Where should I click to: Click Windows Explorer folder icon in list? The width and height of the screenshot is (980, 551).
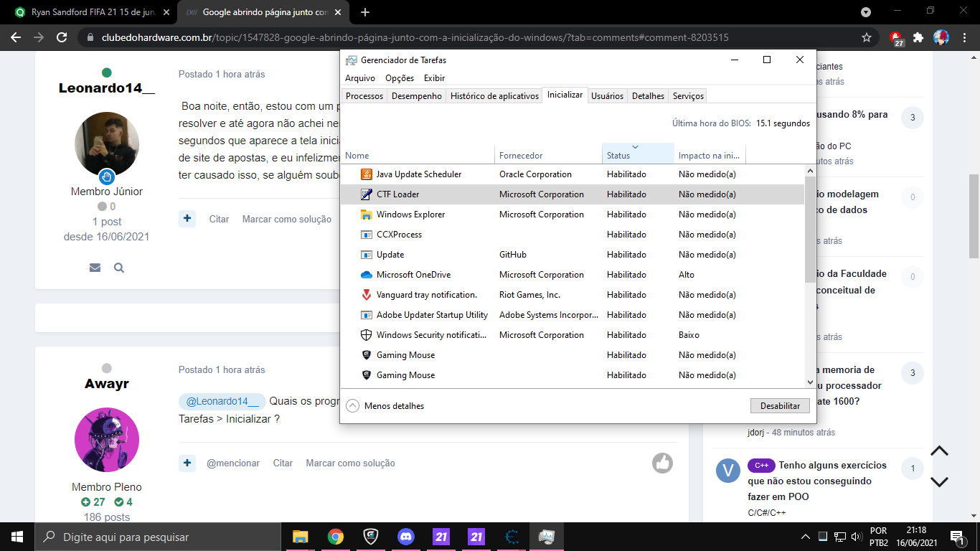(x=366, y=215)
